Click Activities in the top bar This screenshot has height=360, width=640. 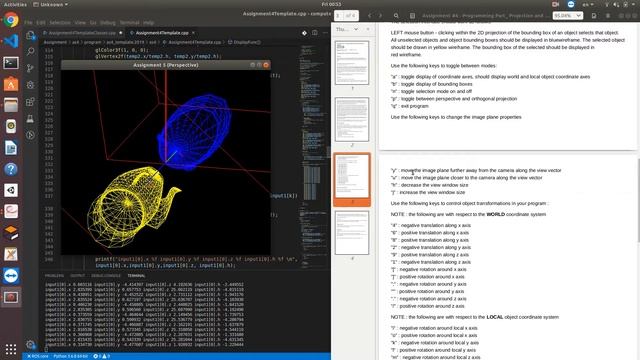pos(15,4)
